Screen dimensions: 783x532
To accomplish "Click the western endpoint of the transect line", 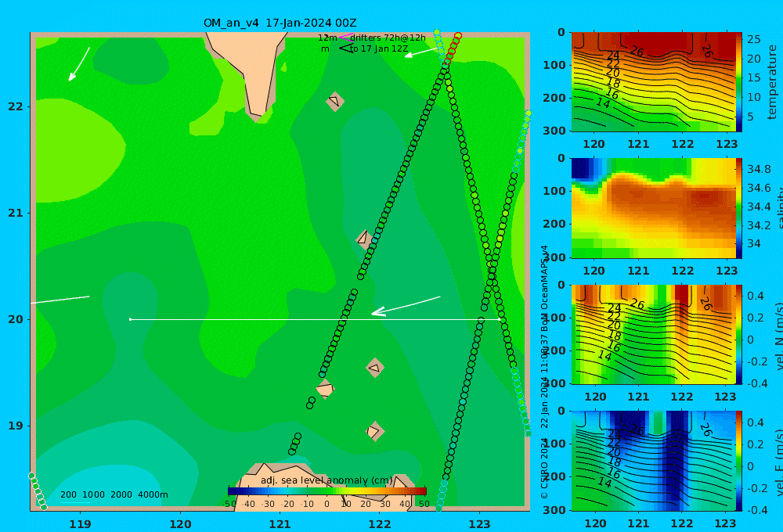I will tap(130, 319).
